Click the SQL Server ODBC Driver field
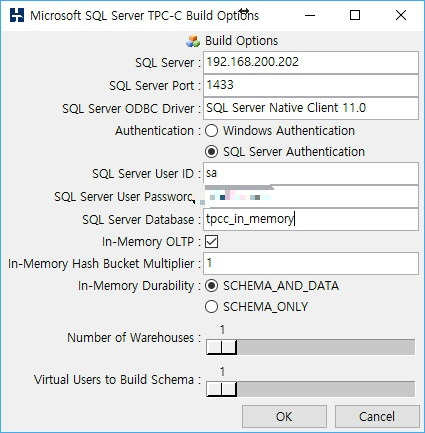Image resolution: width=425 pixels, height=433 pixels. click(x=311, y=108)
